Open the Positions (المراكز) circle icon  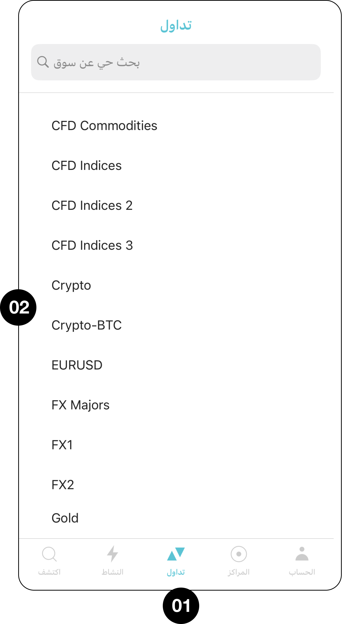click(x=239, y=554)
